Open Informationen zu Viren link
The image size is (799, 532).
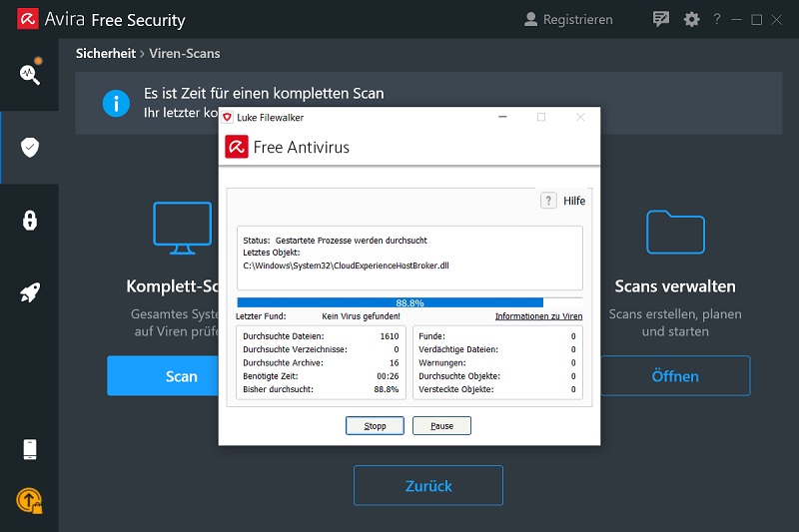[x=538, y=316]
